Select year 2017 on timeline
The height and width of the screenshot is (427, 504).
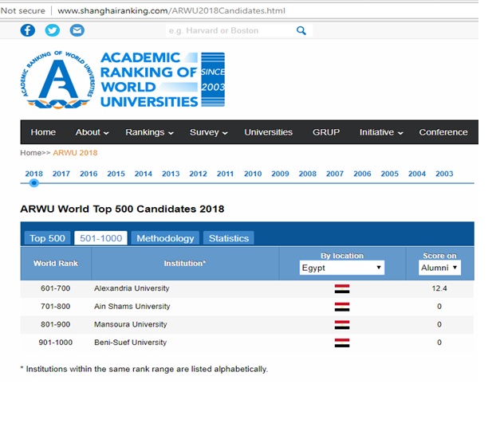click(61, 174)
